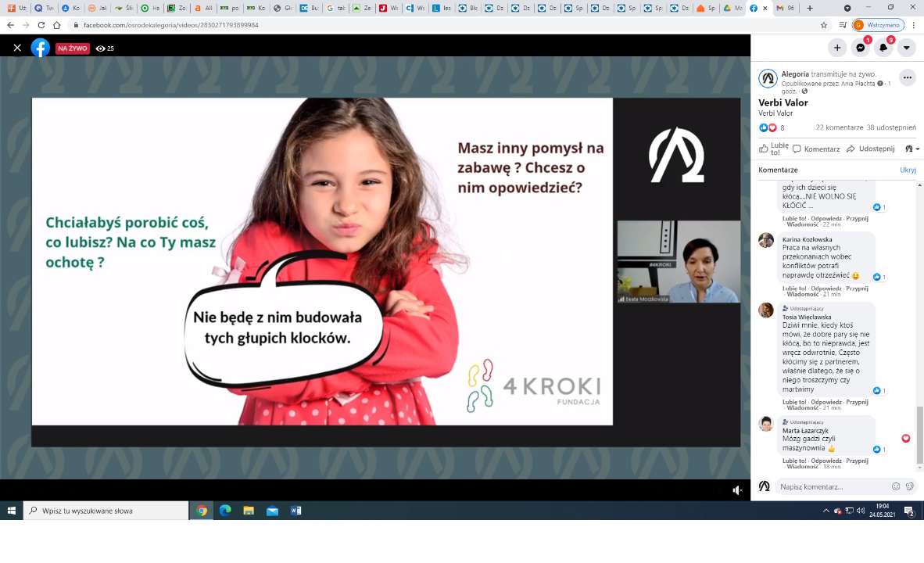The height and width of the screenshot is (563, 924).
Task: Click the Facebook logo in video header
Action: point(41,48)
